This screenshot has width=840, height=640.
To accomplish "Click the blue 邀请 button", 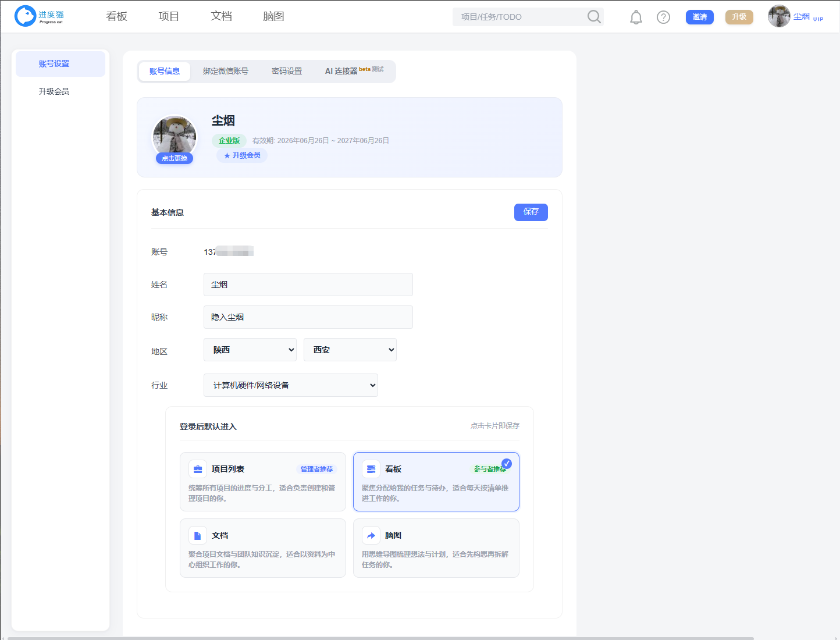I will [700, 17].
